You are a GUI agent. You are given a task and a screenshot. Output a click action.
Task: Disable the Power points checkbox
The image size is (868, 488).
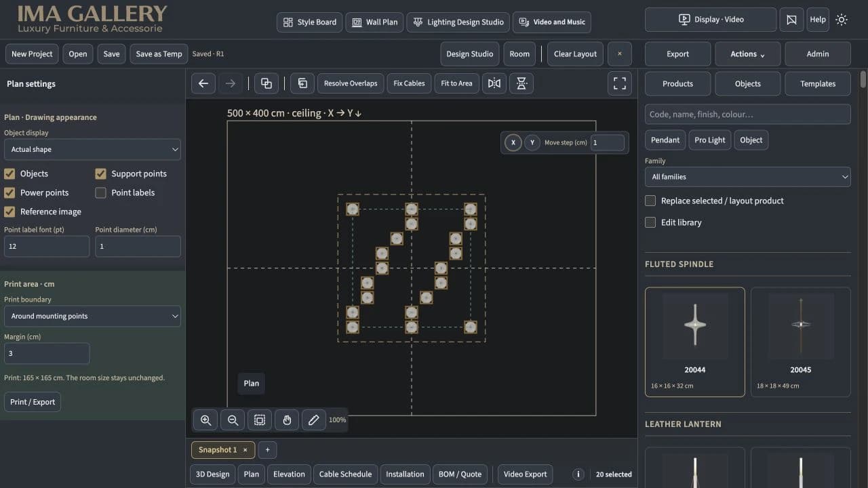coord(9,192)
